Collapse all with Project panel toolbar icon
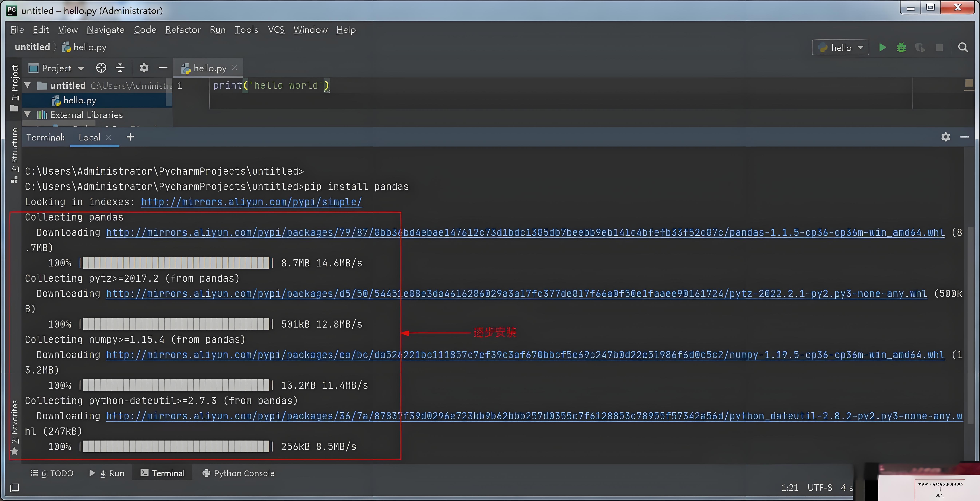Screen dimensions: 980x501 coord(120,68)
